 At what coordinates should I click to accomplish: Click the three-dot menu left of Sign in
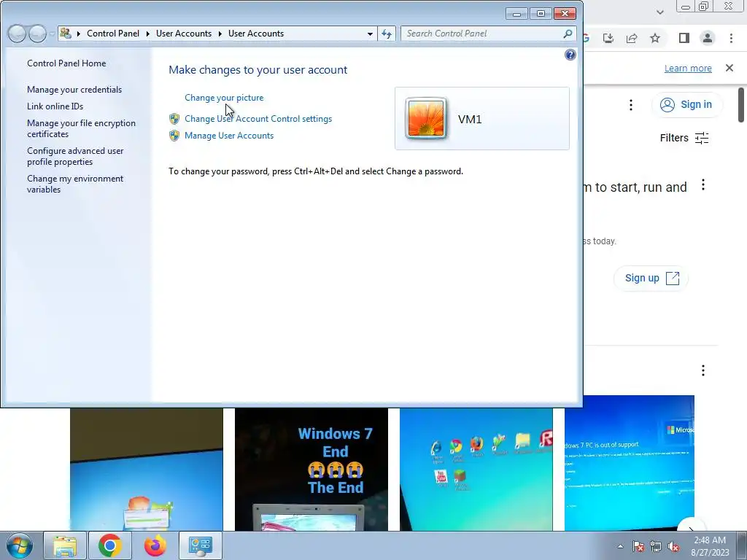[631, 105]
